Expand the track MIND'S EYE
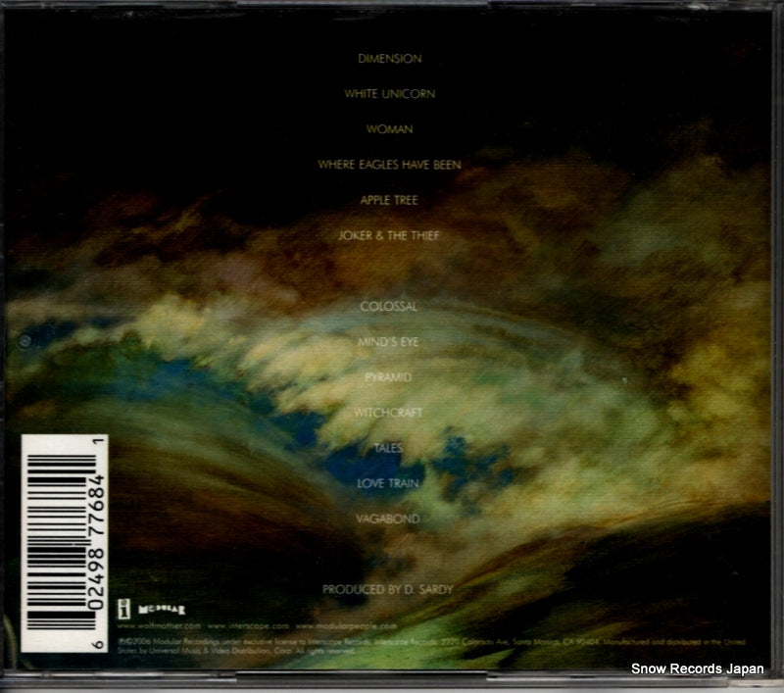Screen dimensions: 784x693 (387, 340)
